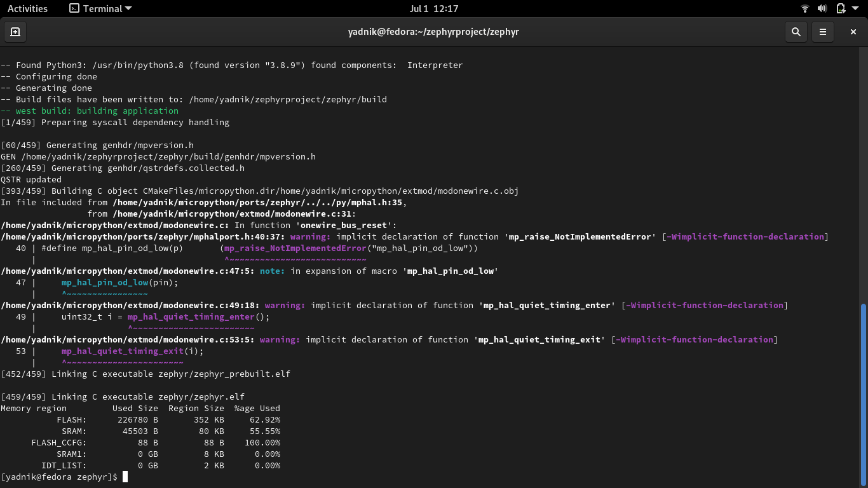Screen dimensions: 868x488
Task: Click SRAM percentage '55.55%'
Action: [x=265, y=431]
